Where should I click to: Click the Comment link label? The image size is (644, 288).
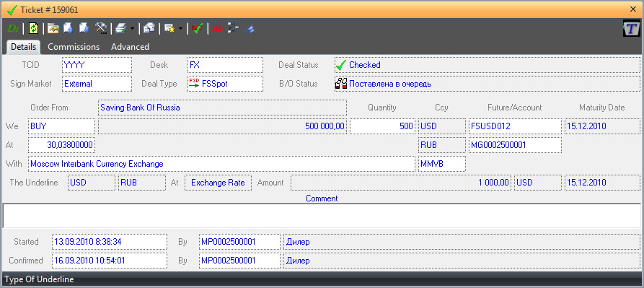(x=322, y=198)
